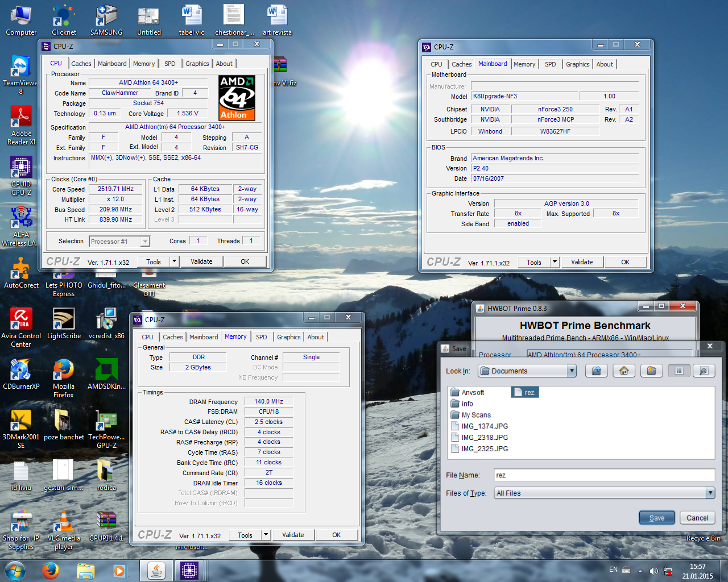Click the File Name input field

coord(604,475)
